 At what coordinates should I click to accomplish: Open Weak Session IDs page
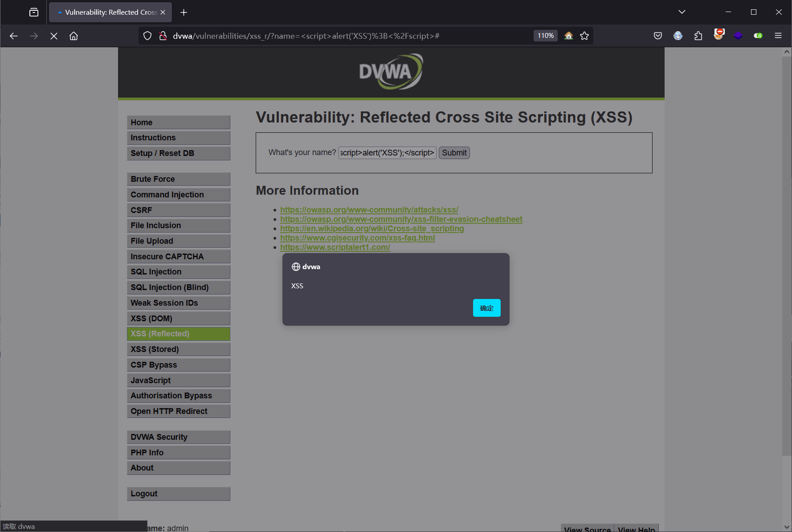point(179,303)
